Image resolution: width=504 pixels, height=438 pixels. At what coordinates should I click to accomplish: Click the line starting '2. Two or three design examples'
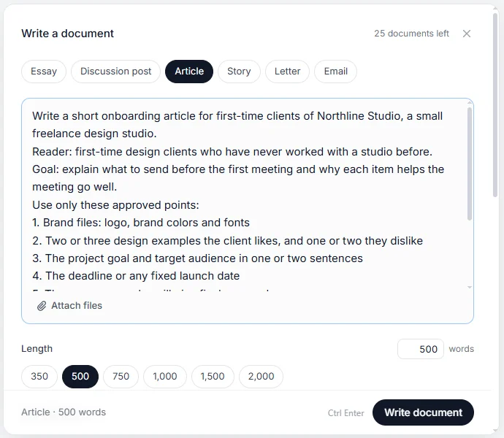point(228,241)
